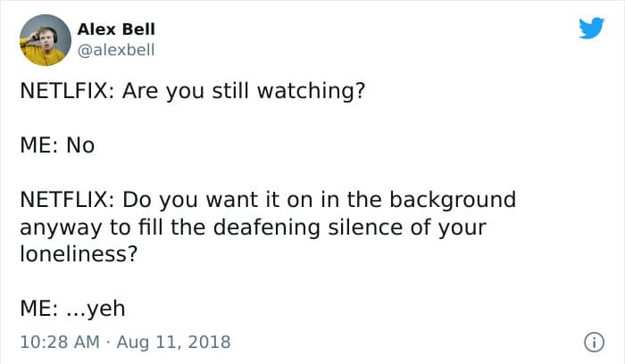The height and width of the screenshot is (364, 625).
Task: Click the word 'loneliness?'
Action: [x=79, y=253]
